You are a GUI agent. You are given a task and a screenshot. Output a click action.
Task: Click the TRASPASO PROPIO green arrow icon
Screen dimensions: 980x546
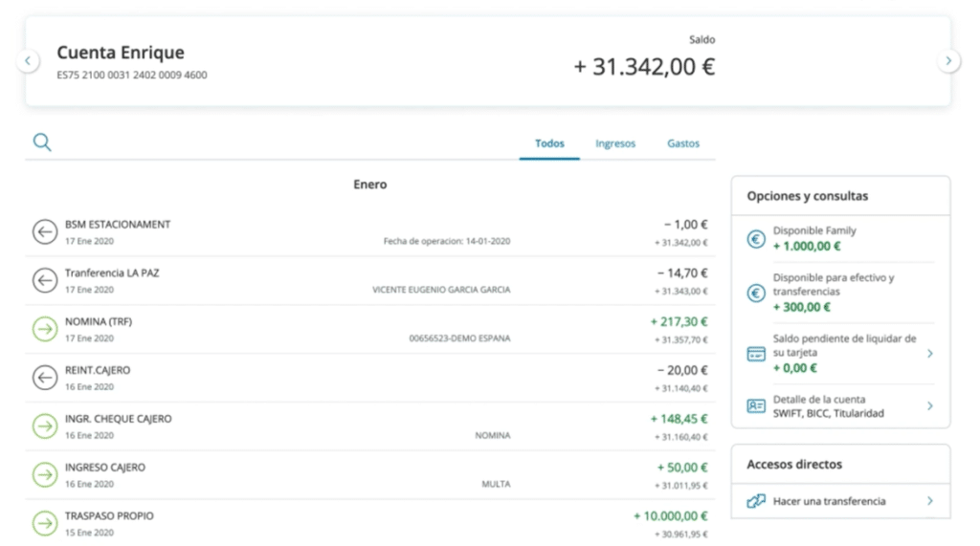(45, 523)
